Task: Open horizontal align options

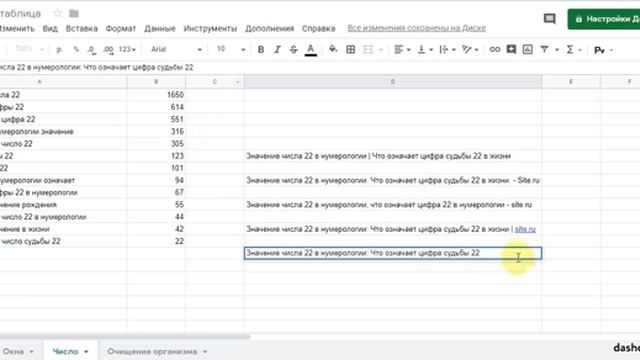Action: [x=402, y=50]
